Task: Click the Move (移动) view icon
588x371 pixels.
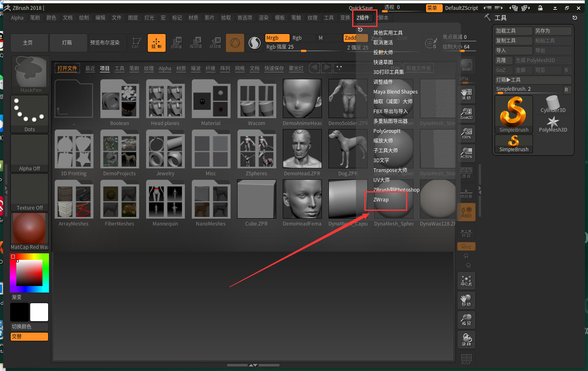Action: pos(466,300)
